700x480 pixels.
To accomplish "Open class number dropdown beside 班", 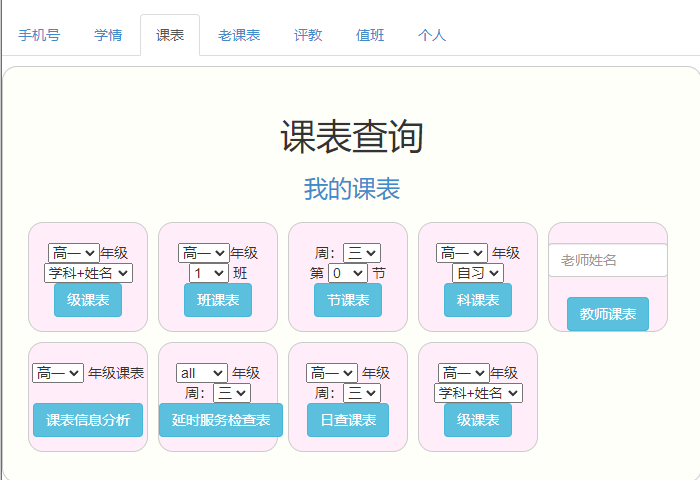I will click(209, 273).
